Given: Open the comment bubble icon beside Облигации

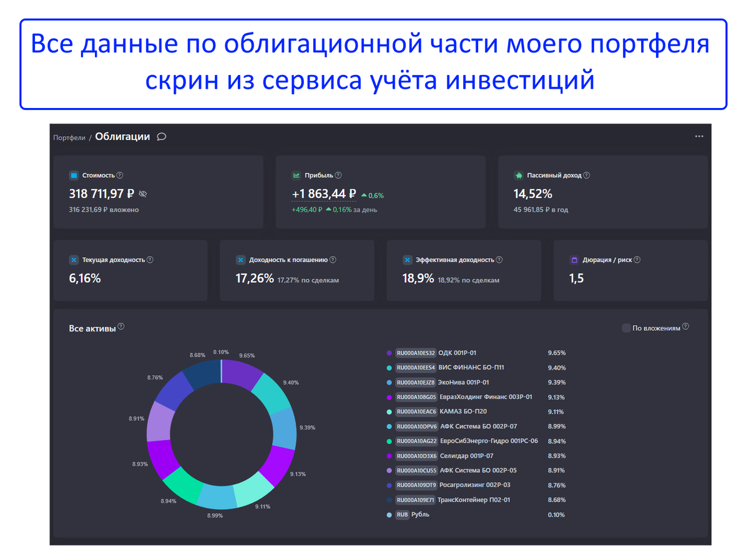Looking at the screenshot, I should click(162, 137).
